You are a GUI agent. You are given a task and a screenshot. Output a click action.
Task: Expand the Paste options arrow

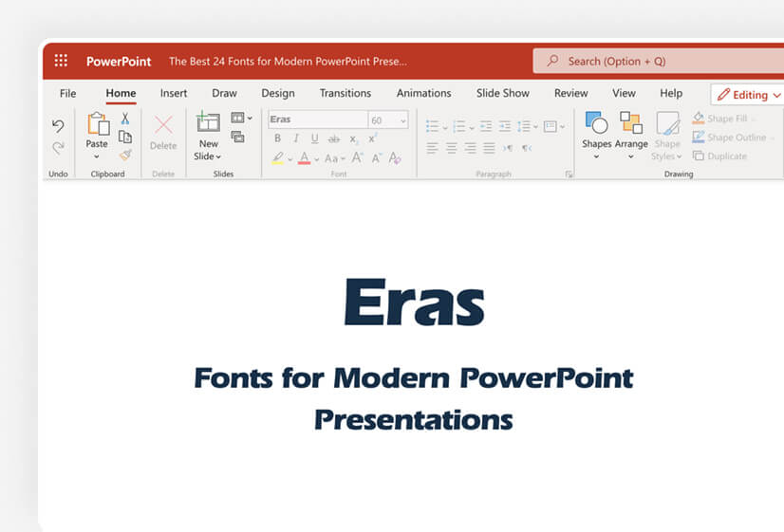(x=97, y=156)
